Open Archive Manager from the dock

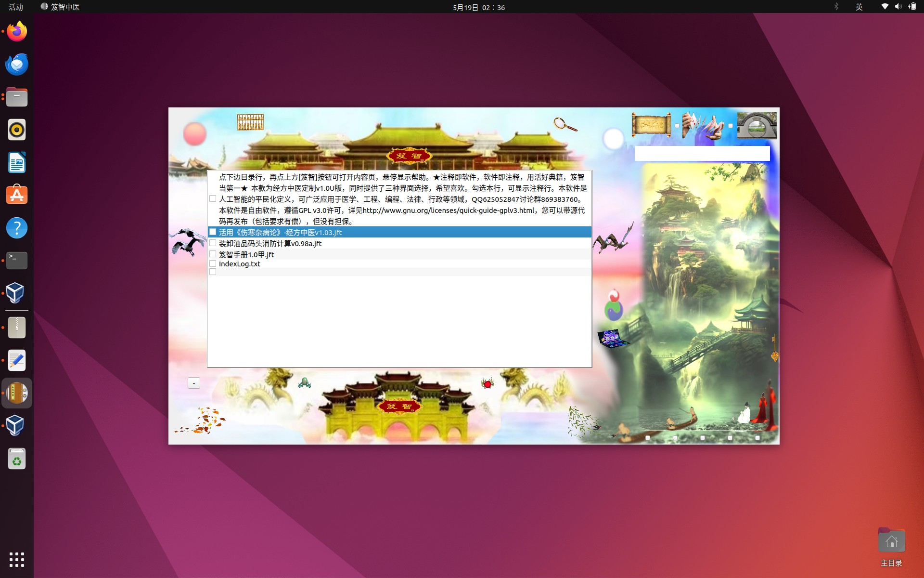[x=17, y=328]
